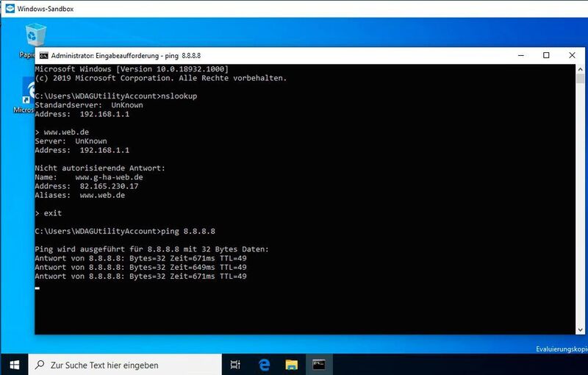Maximize the Eingabeaufforderung window

pos(546,55)
